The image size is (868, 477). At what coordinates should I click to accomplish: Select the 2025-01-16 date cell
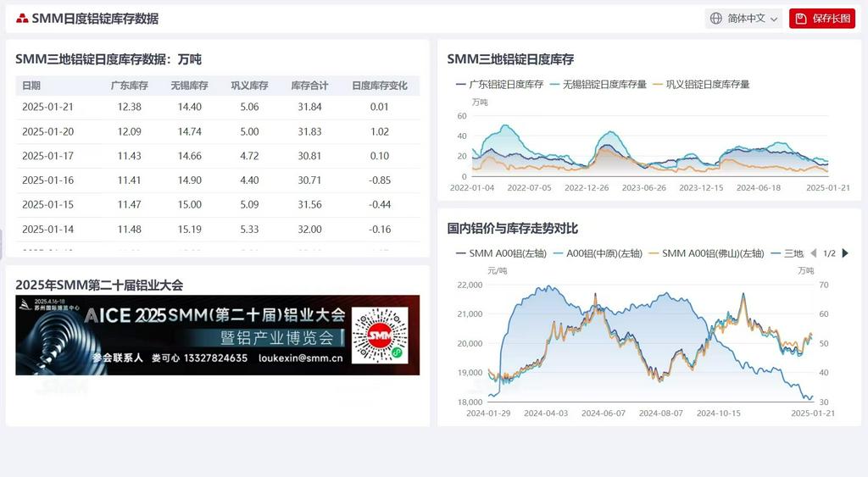click(x=47, y=180)
